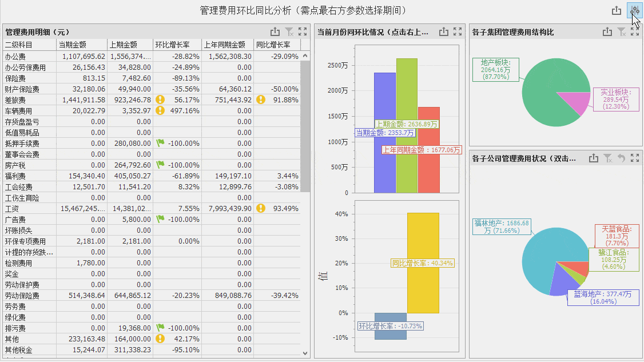The width and height of the screenshot is (644, 362).
Task: Click warning icon in 差旅费 同比增长率 cell
Action: pos(261,100)
